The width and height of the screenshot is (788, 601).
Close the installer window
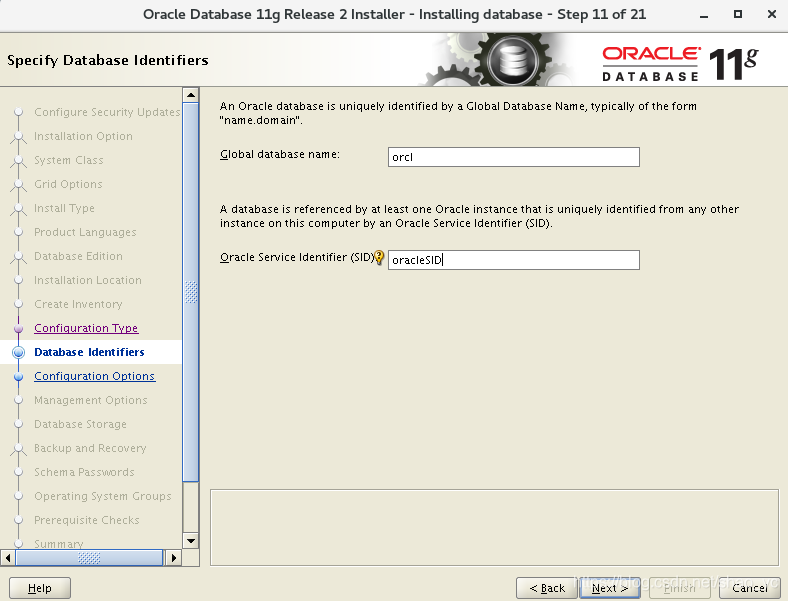click(x=772, y=15)
